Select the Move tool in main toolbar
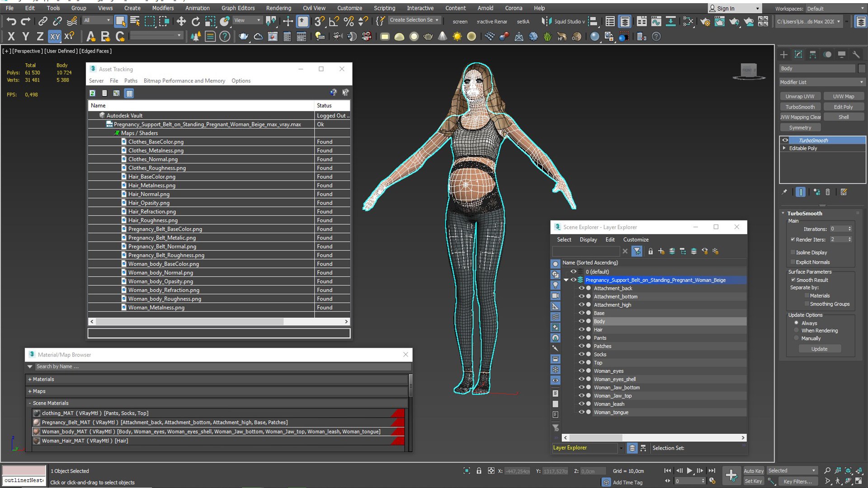 181,21
